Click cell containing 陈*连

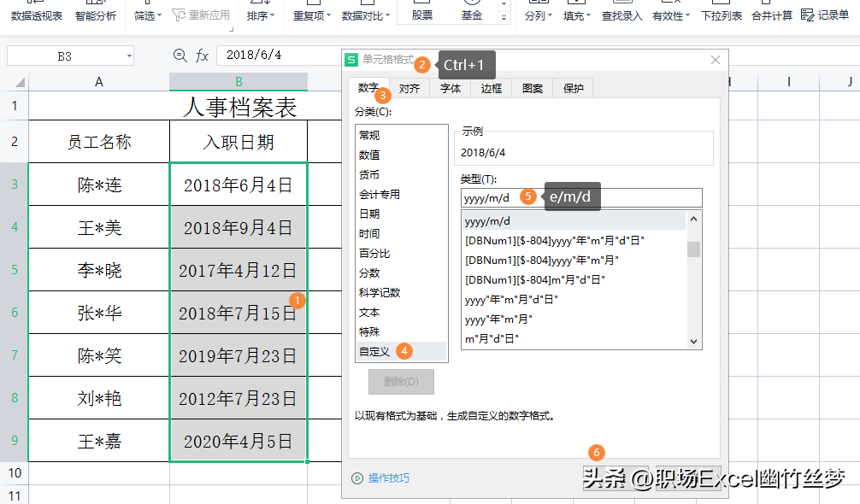tap(98, 185)
